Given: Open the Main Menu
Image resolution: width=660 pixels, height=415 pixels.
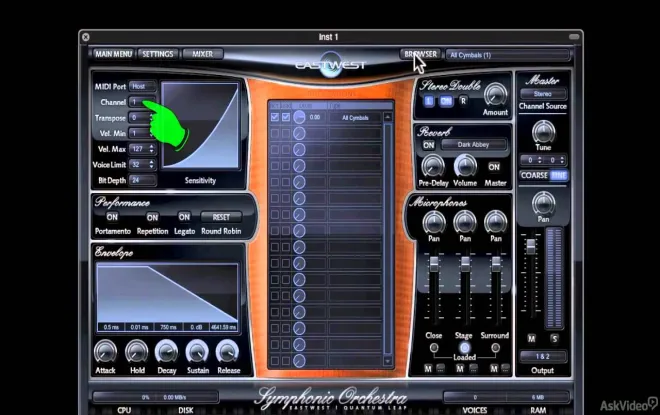Looking at the screenshot, I should (x=114, y=54).
